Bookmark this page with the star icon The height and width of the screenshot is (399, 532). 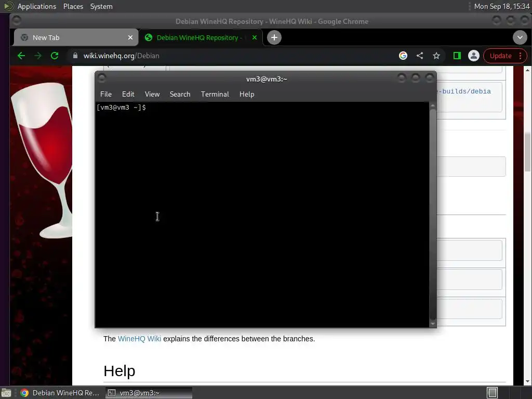pos(436,56)
